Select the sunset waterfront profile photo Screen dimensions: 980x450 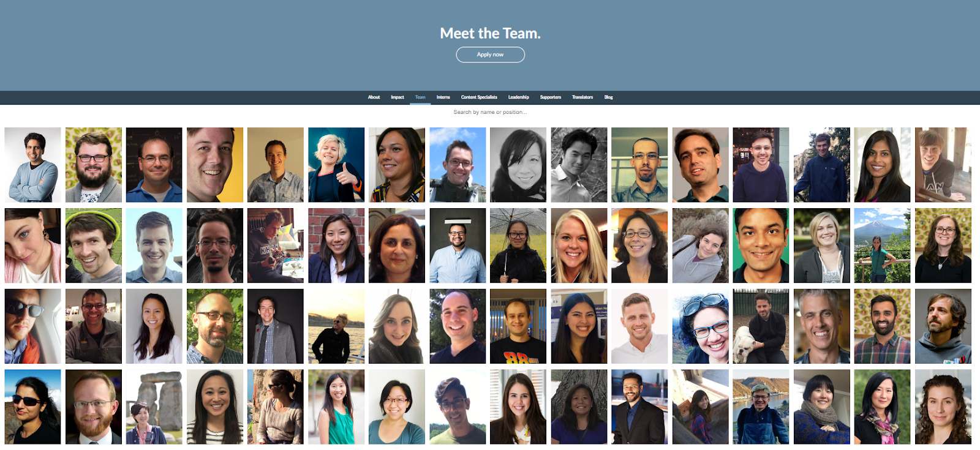[x=336, y=326]
